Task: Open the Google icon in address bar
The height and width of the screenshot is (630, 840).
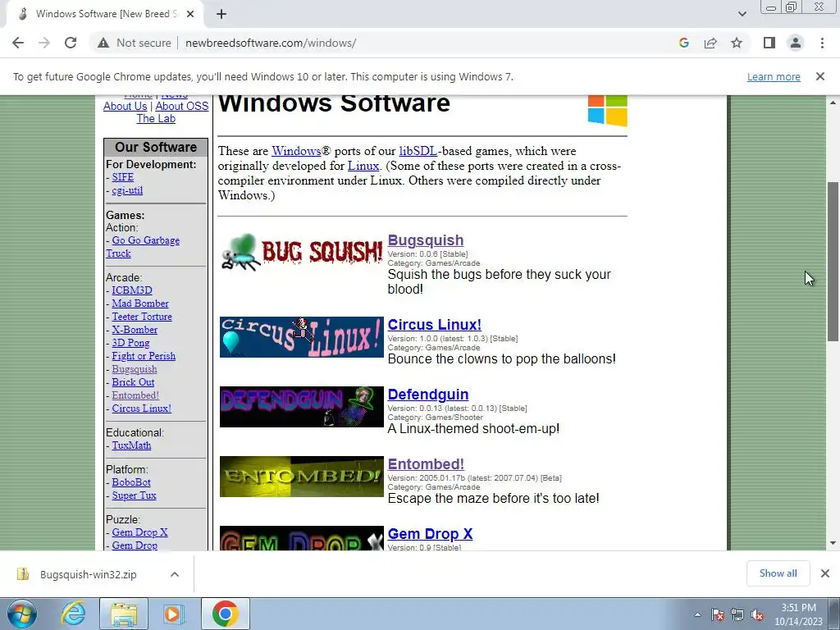Action: (683, 43)
